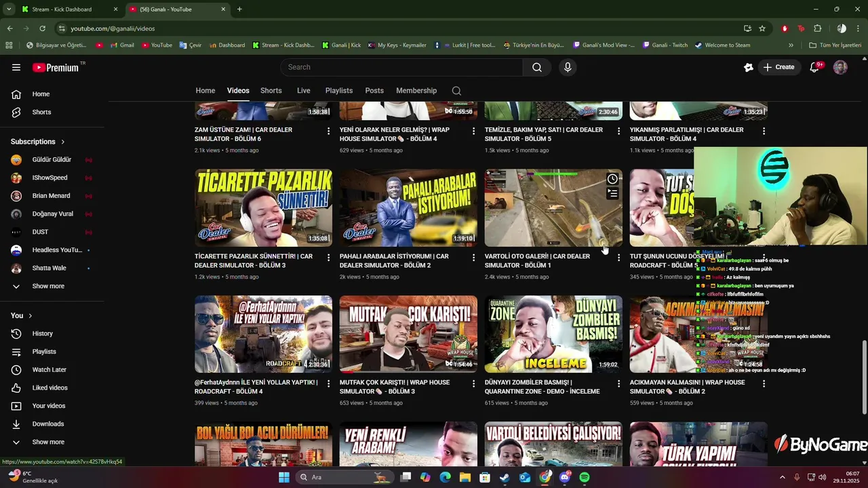
Task: Open the Posts tab
Action: point(374,91)
